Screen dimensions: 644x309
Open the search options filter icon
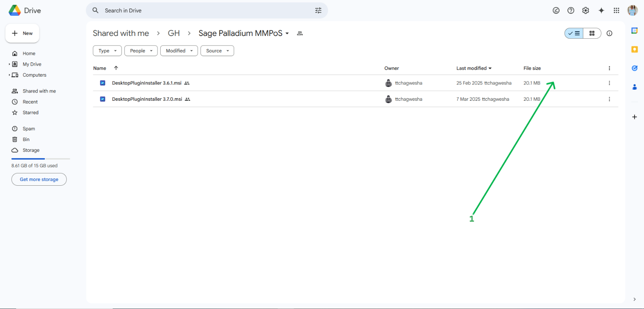318,11
